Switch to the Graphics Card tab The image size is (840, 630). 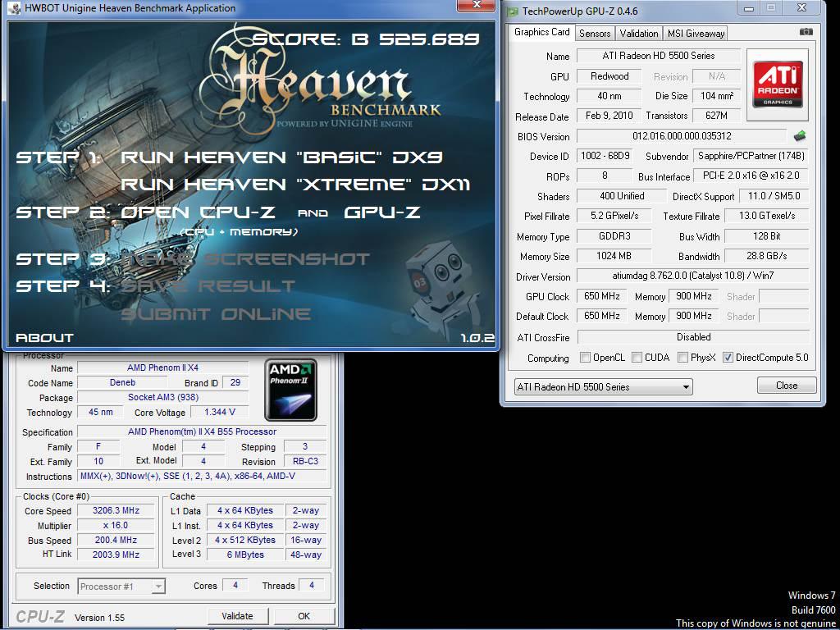pos(541,32)
